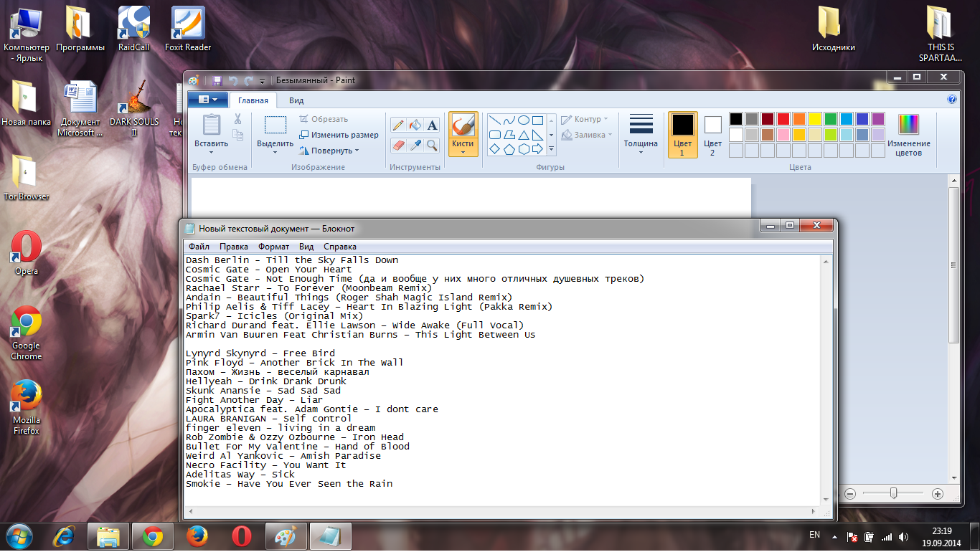Pick the Pentagon shape in the shapes gallery
Image resolution: width=980 pixels, height=552 pixels.
pyautogui.click(x=509, y=149)
